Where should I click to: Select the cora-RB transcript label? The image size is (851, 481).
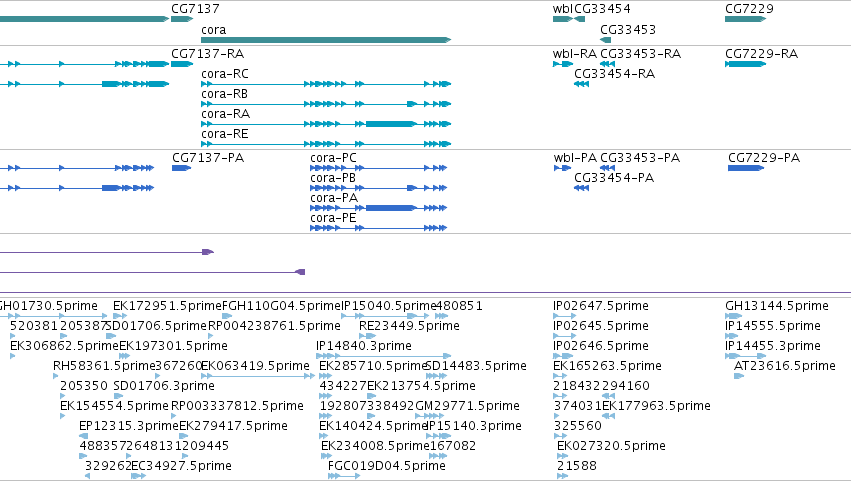tap(224, 94)
